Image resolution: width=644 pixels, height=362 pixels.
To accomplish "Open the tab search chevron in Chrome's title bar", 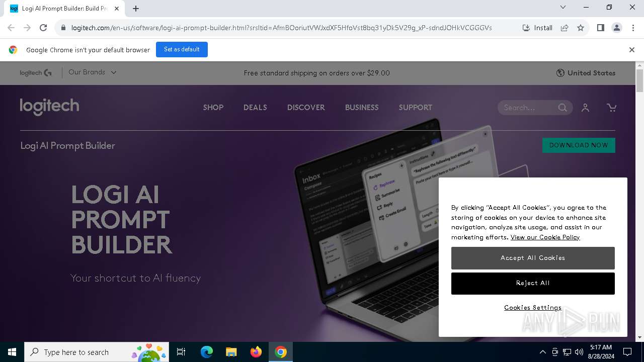I will pyautogui.click(x=563, y=8).
